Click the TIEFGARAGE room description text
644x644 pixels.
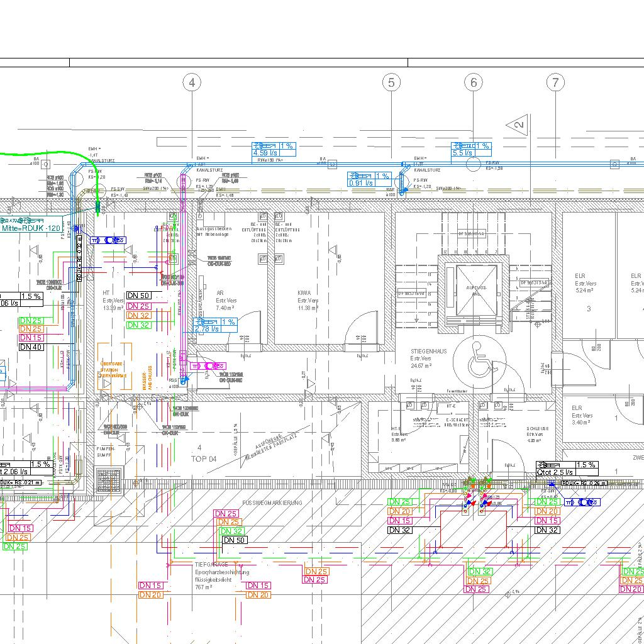221,572
